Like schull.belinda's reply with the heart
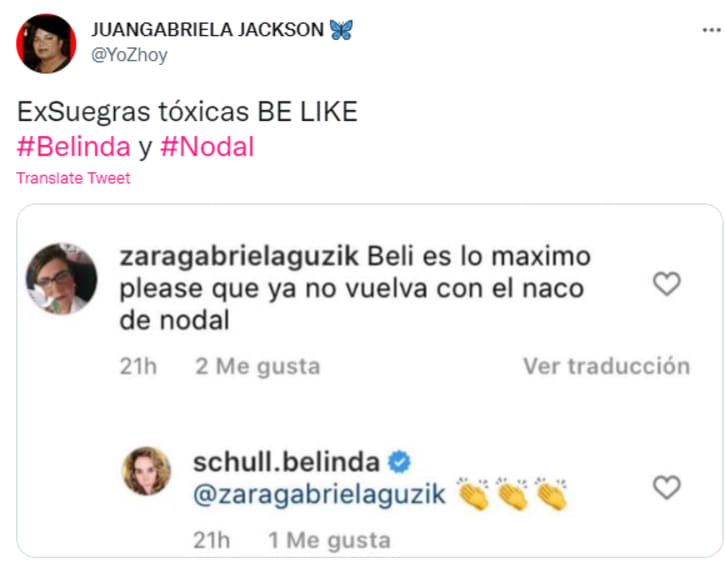The image size is (725, 563). (x=667, y=487)
